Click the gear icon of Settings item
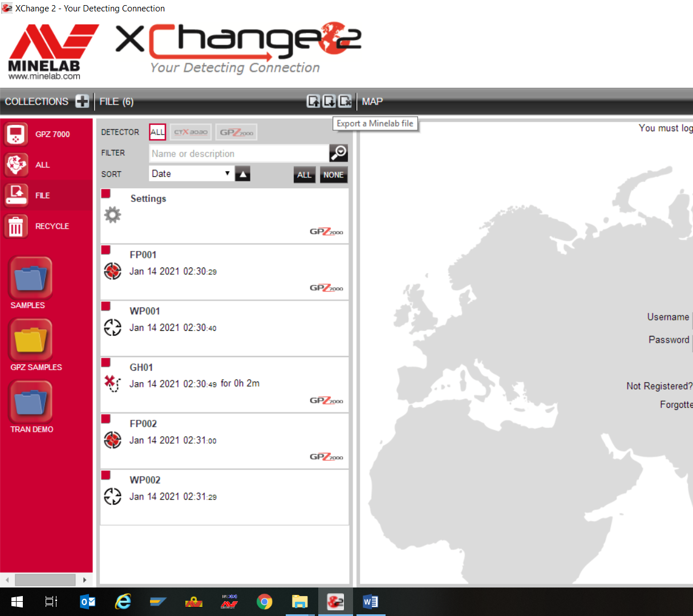Image resolution: width=693 pixels, height=616 pixels. 112,215
